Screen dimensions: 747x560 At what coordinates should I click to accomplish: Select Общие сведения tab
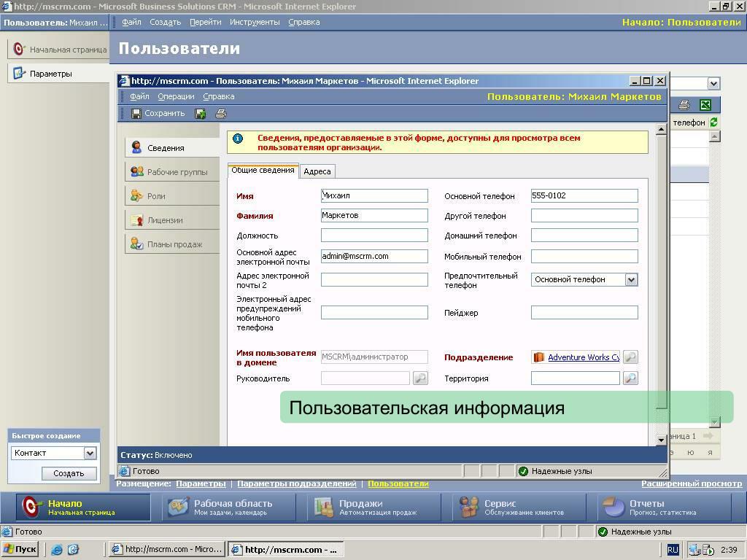click(x=263, y=171)
